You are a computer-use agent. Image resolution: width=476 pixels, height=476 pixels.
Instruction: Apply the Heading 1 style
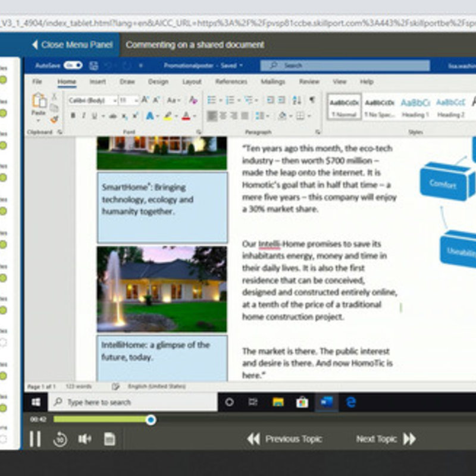(415, 107)
